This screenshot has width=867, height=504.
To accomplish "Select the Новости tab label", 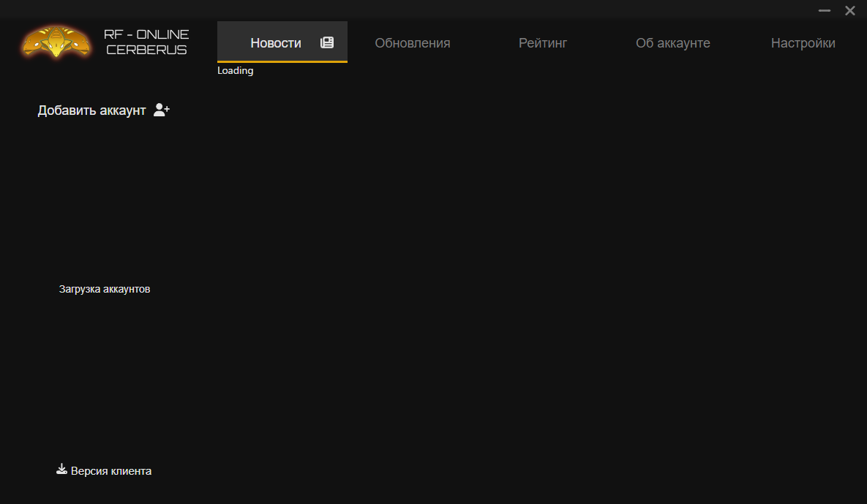I will [275, 43].
